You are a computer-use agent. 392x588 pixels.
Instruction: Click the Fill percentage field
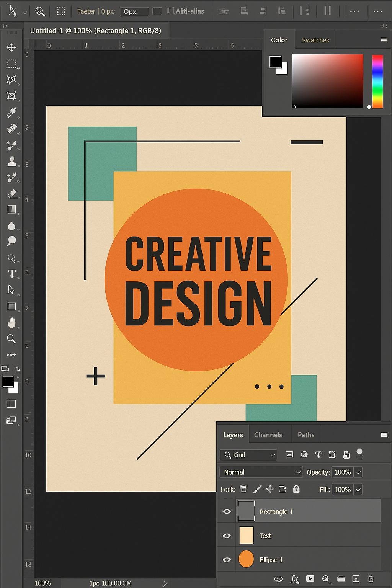[x=342, y=490]
